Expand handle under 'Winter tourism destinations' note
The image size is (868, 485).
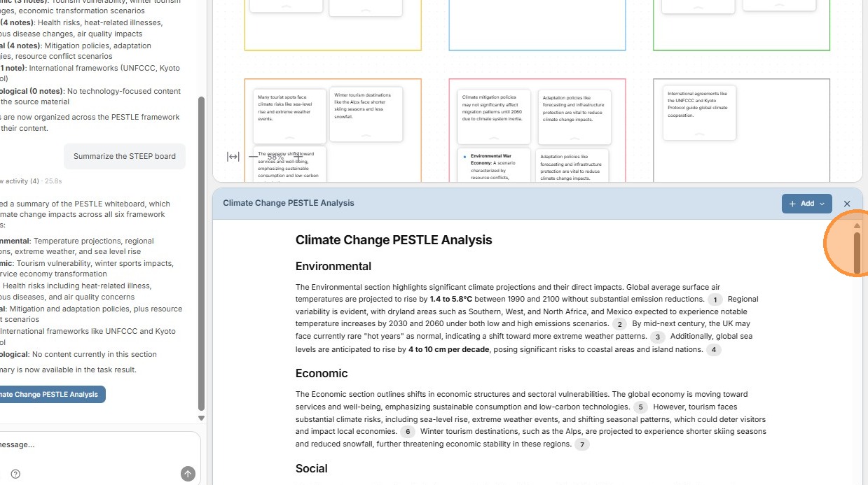pos(366,136)
